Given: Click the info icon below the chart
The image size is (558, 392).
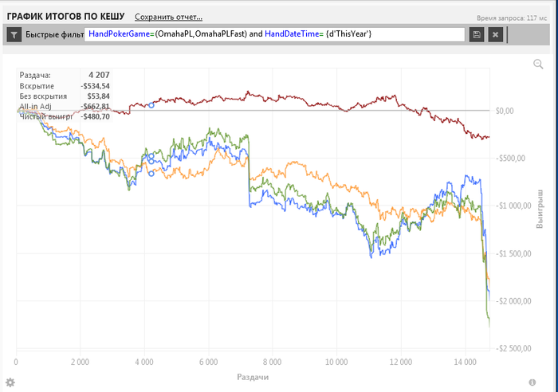Looking at the screenshot, I should (532, 382).
